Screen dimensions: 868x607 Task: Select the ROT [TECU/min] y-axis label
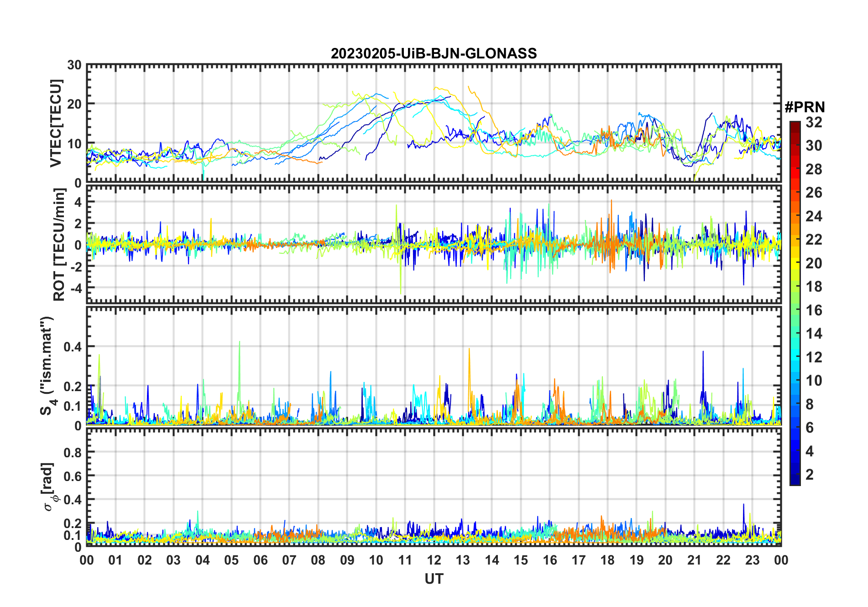point(59,245)
